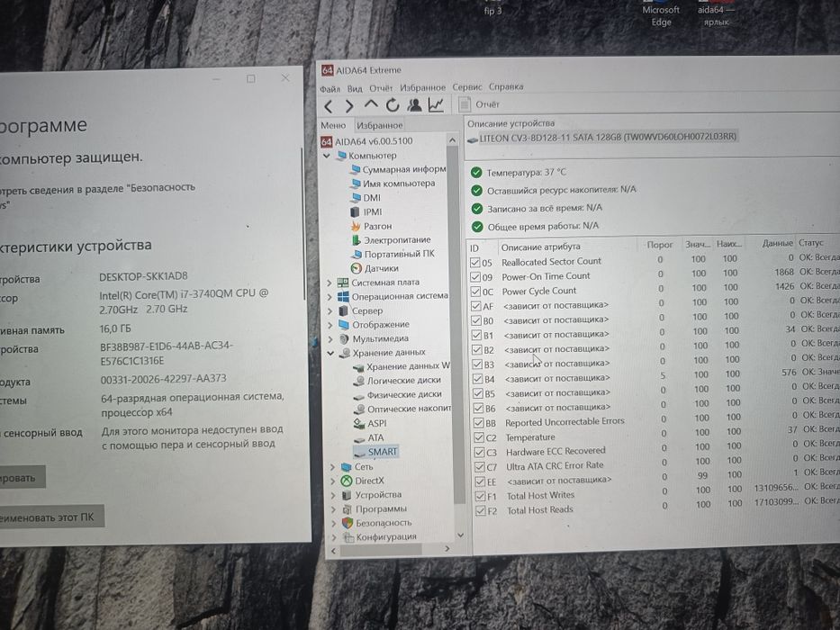Viewport: 840px width, 630px height.
Task: Open IPMI in the tree
Action: [x=366, y=212]
